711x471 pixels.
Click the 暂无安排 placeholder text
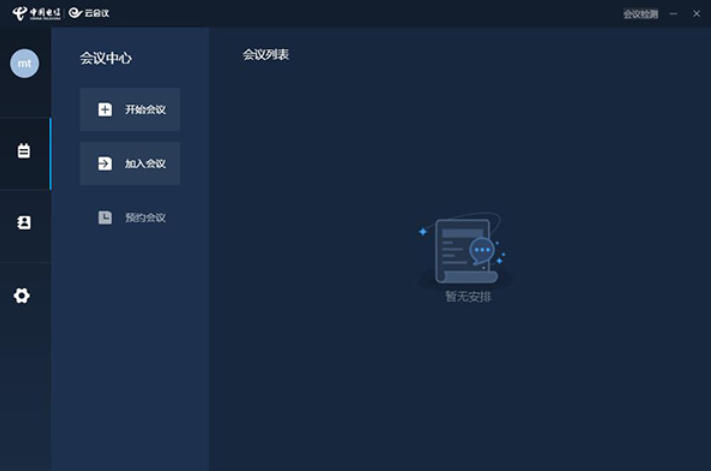468,297
